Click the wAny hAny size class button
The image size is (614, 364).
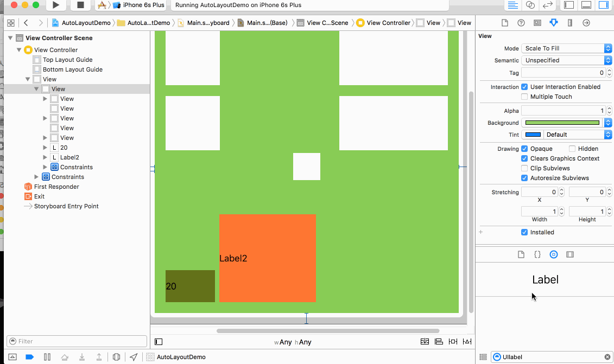[293, 342]
